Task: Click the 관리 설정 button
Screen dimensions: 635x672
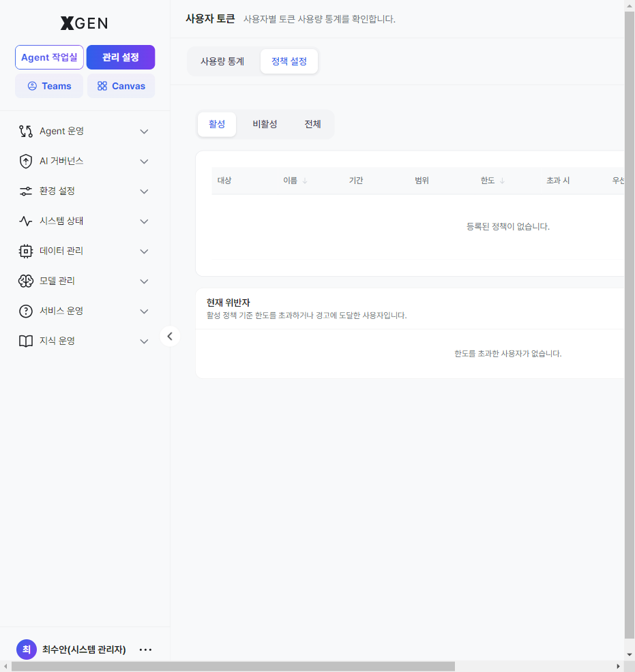Action: pyautogui.click(x=121, y=57)
